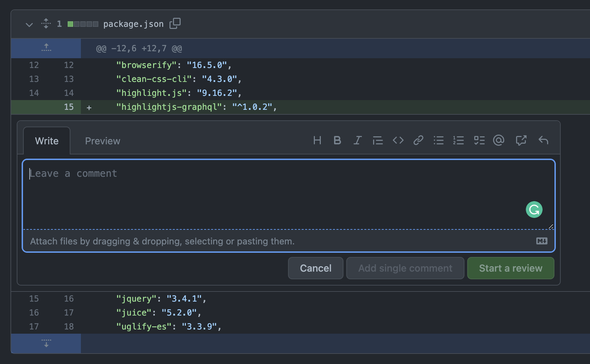This screenshot has width=590, height=364.
Task: Open saved replies with the arrow icon
Action: point(543,141)
